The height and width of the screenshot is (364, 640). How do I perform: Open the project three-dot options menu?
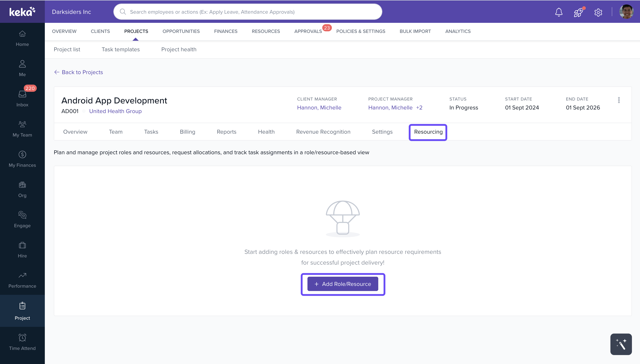tap(619, 100)
